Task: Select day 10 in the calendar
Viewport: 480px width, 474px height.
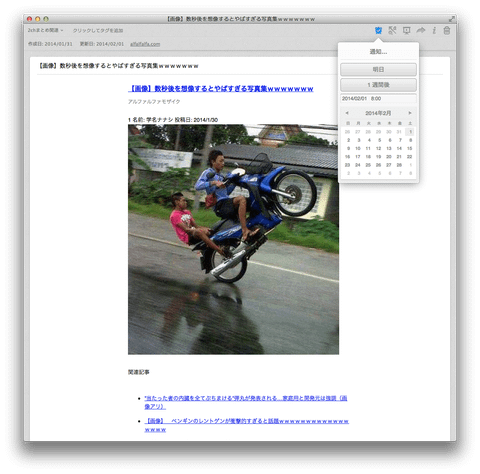Action: point(358,148)
